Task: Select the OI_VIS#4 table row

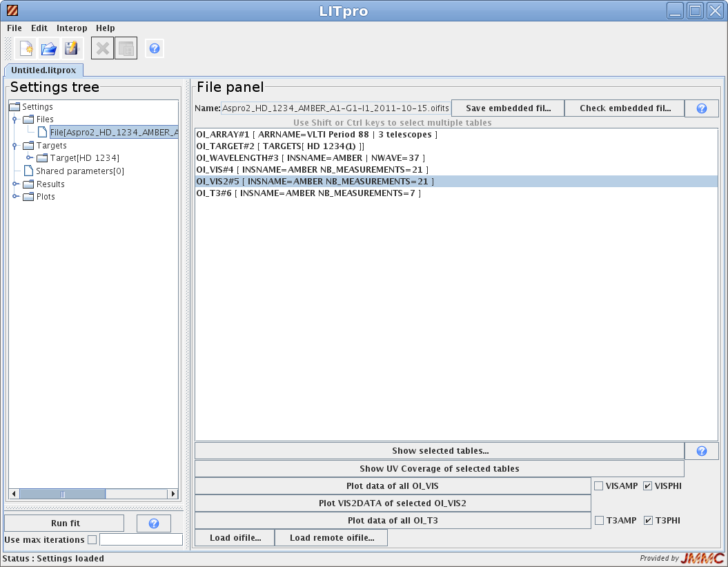Action: [456, 170]
